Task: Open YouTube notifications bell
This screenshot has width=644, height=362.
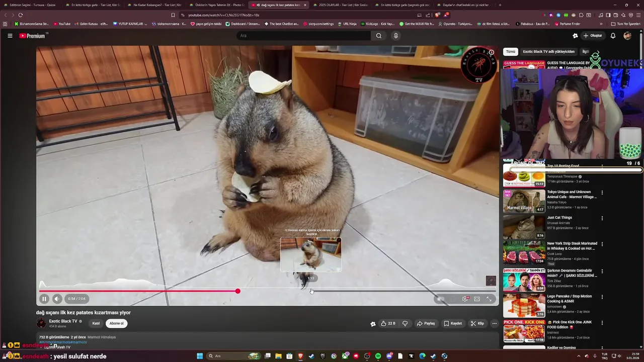Action: [x=613, y=36]
